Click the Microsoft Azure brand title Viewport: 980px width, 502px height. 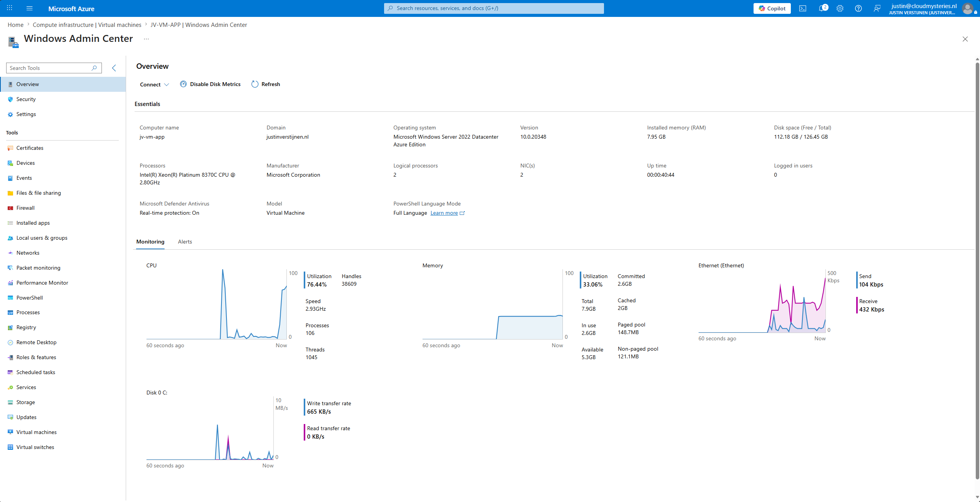(71, 8)
